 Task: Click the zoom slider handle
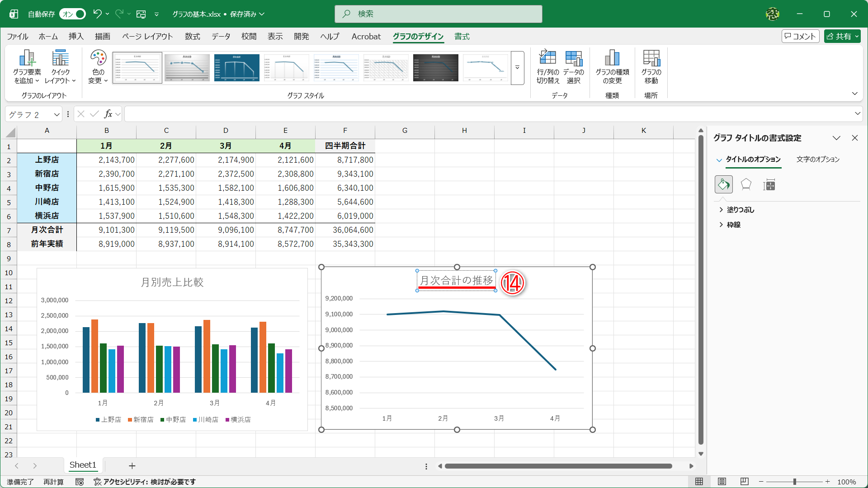coord(794,482)
